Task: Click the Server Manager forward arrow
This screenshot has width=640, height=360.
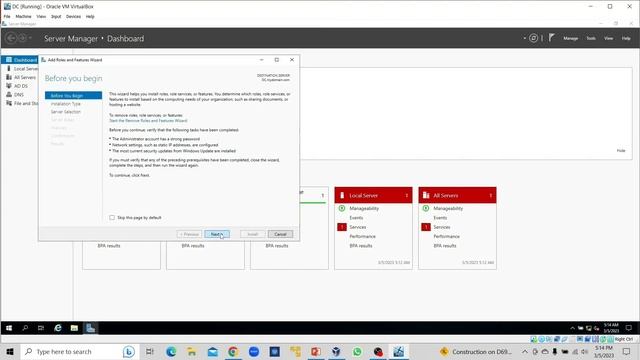Action: [x=22, y=38]
